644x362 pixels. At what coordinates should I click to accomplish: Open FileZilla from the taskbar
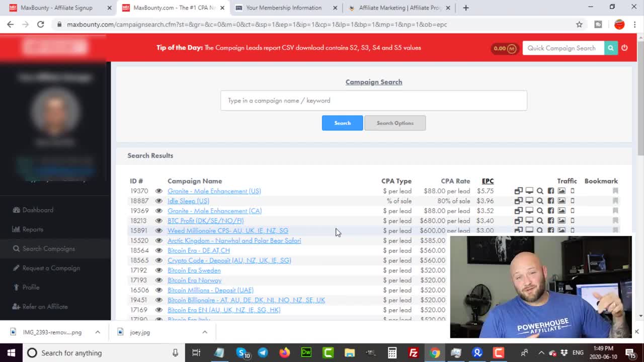(414, 353)
